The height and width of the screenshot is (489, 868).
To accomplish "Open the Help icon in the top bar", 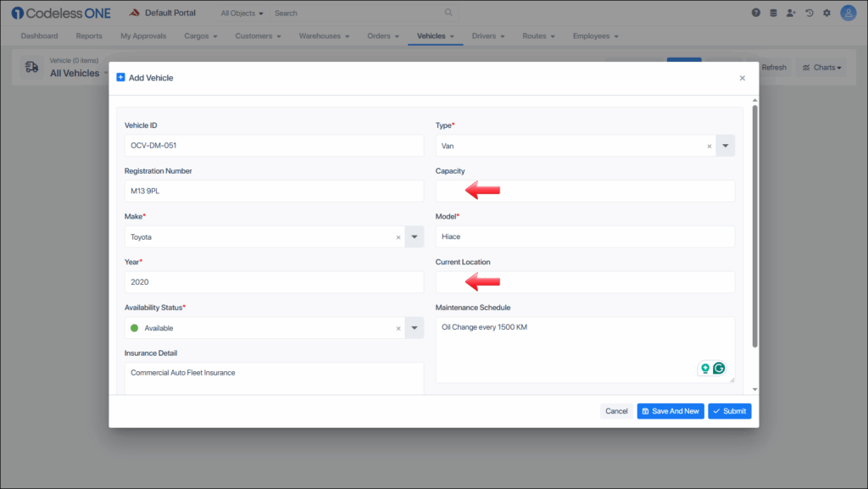I will pos(754,12).
